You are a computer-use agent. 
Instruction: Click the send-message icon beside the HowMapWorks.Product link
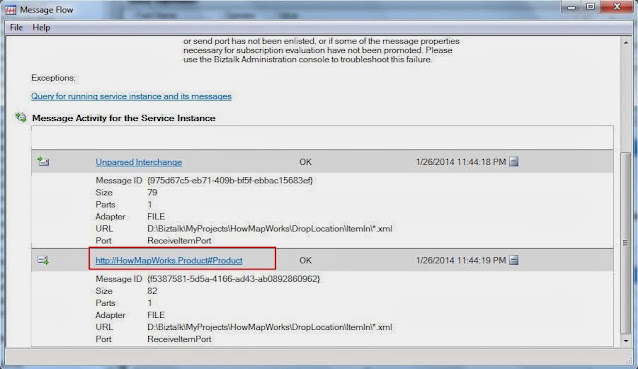point(43,260)
